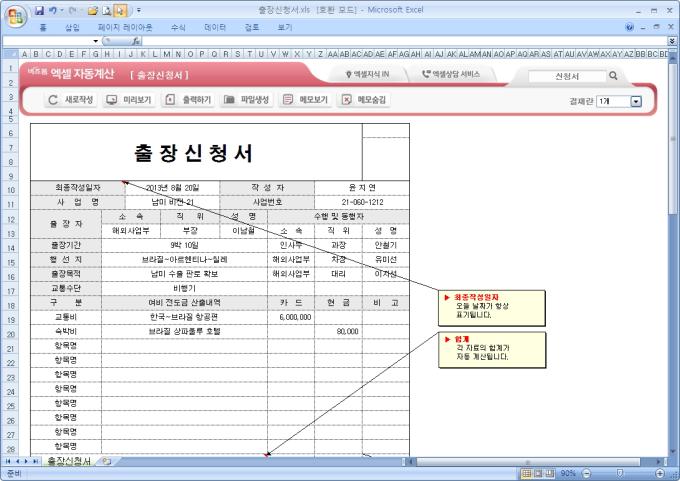Click the fx insert function icon

pyautogui.click(x=136, y=41)
